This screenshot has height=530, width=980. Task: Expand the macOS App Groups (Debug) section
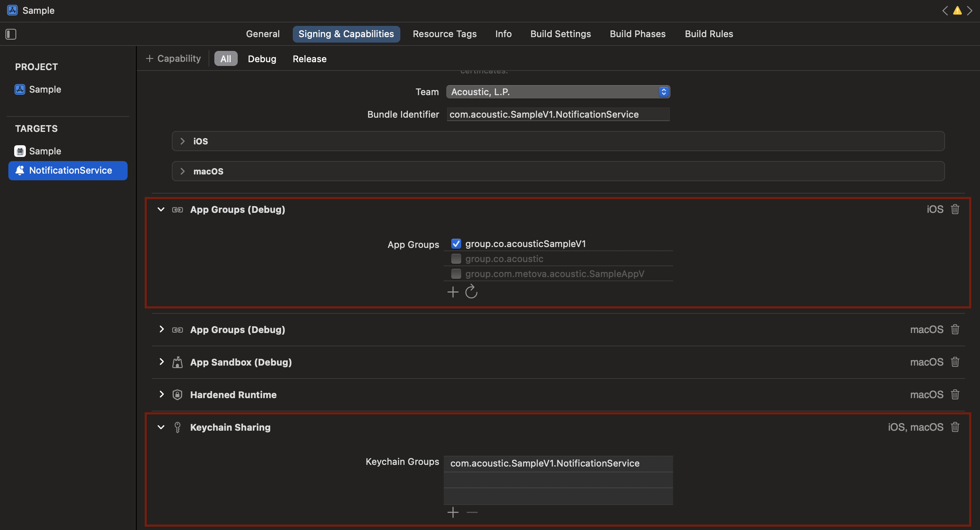[161, 329]
